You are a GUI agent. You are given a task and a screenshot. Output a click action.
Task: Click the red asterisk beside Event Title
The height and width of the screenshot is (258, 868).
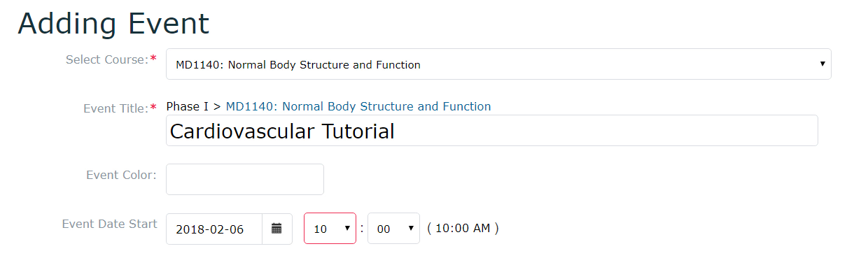pyautogui.click(x=153, y=108)
